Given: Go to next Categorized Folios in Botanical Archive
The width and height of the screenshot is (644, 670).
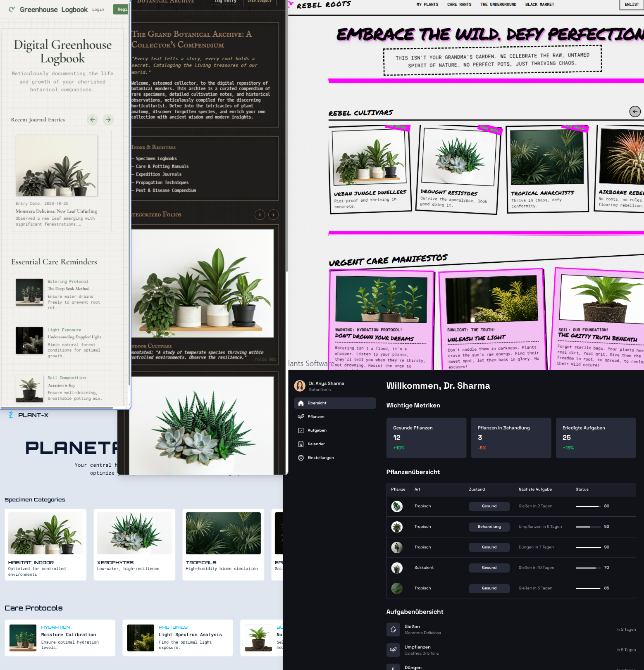Looking at the screenshot, I should click(x=274, y=215).
